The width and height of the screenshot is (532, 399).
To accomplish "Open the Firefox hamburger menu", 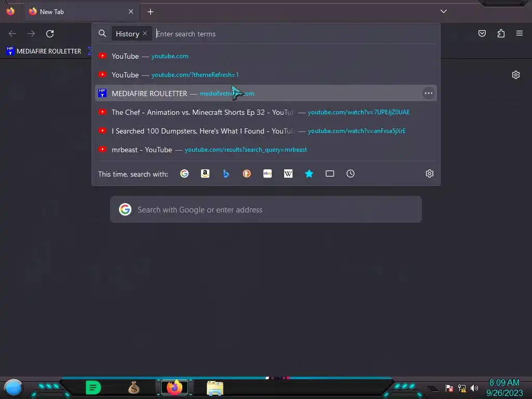I will pos(520,33).
